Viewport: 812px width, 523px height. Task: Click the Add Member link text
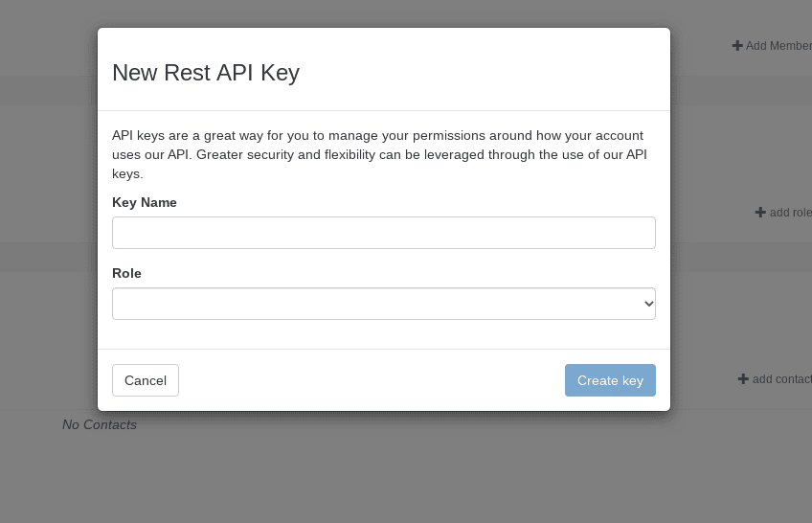click(x=778, y=46)
